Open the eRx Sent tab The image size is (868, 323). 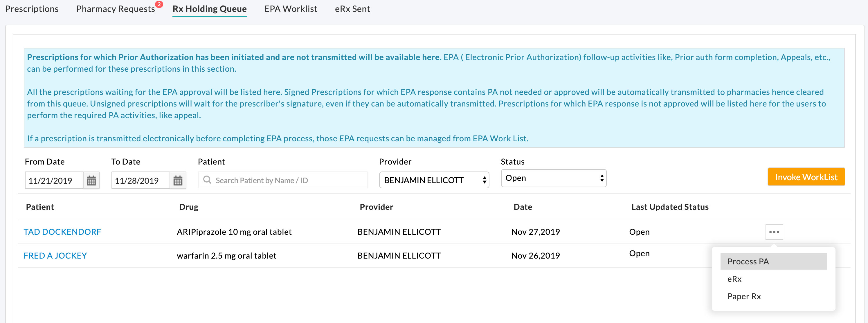point(352,9)
